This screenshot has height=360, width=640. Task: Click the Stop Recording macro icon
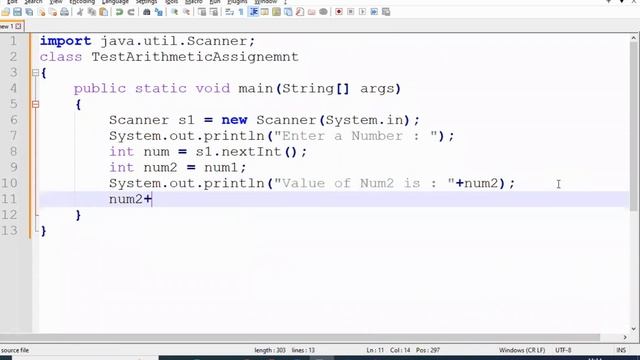(351, 12)
